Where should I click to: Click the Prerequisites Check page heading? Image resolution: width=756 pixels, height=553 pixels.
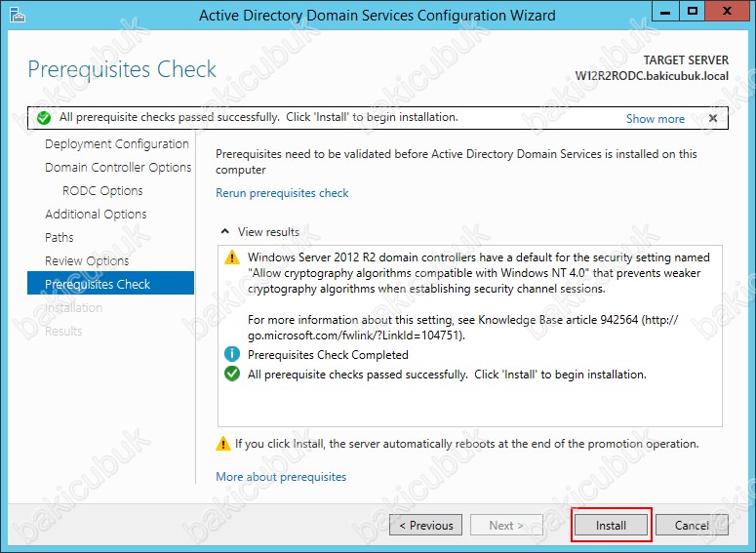[122, 70]
